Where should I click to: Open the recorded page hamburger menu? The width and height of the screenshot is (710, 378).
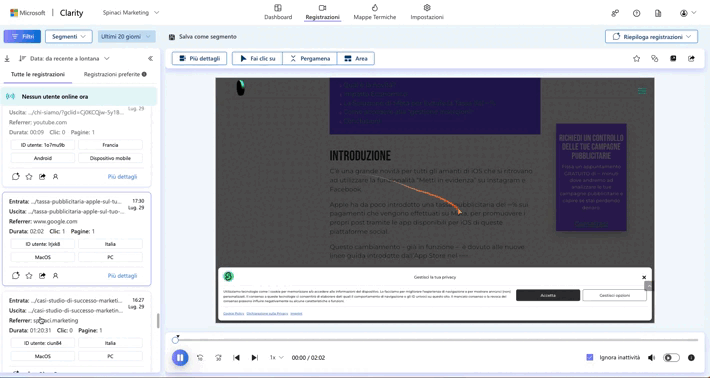(x=642, y=91)
